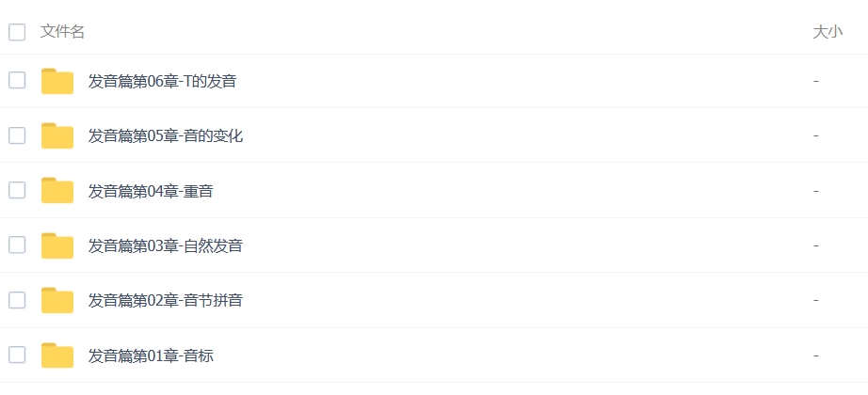Enable checkbox for 发音篇第03章-自然发音
The height and width of the screenshot is (395, 868).
point(17,245)
